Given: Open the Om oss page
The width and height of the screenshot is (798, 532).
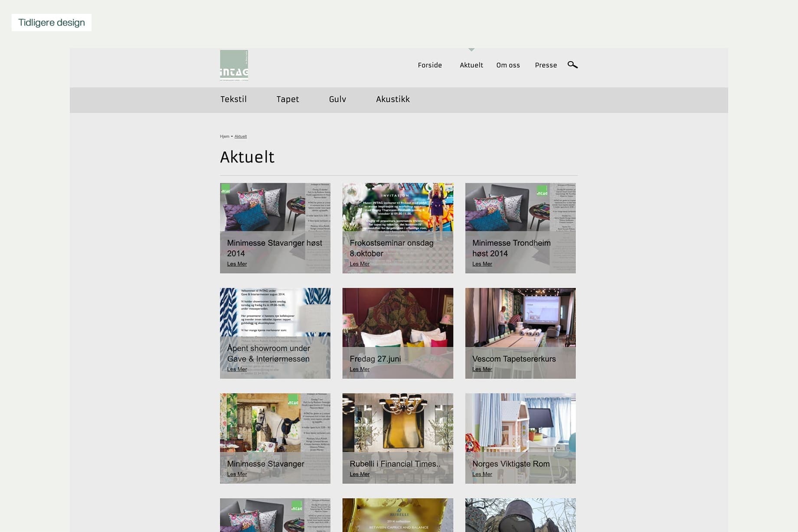Looking at the screenshot, I should pyautogui.click(x=508, y=65).
